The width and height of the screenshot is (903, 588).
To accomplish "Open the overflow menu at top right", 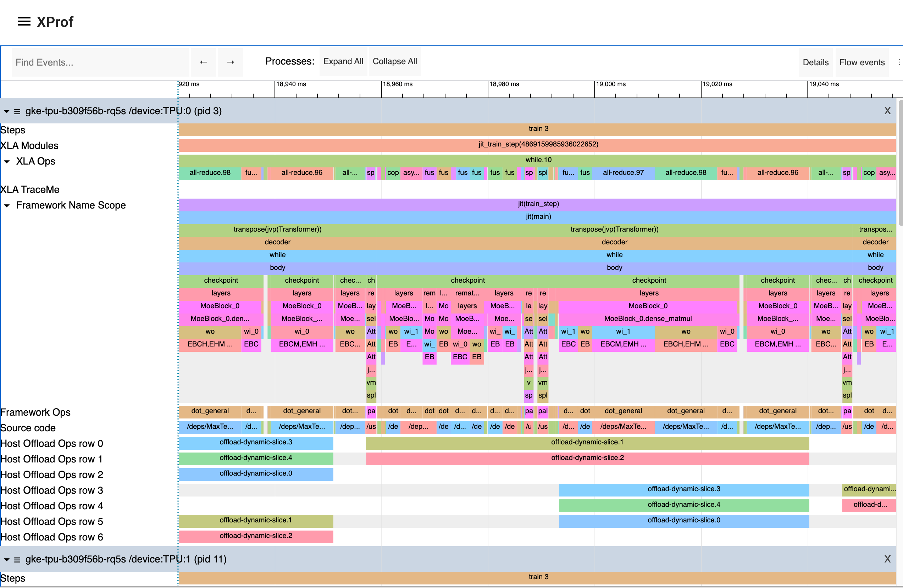I will point(898,62).
